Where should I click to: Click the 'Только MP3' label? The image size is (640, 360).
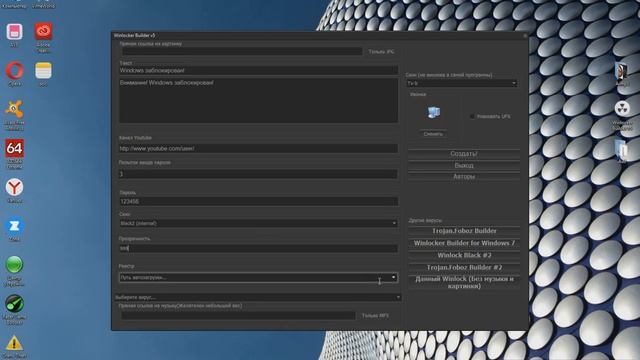(375, 316)
